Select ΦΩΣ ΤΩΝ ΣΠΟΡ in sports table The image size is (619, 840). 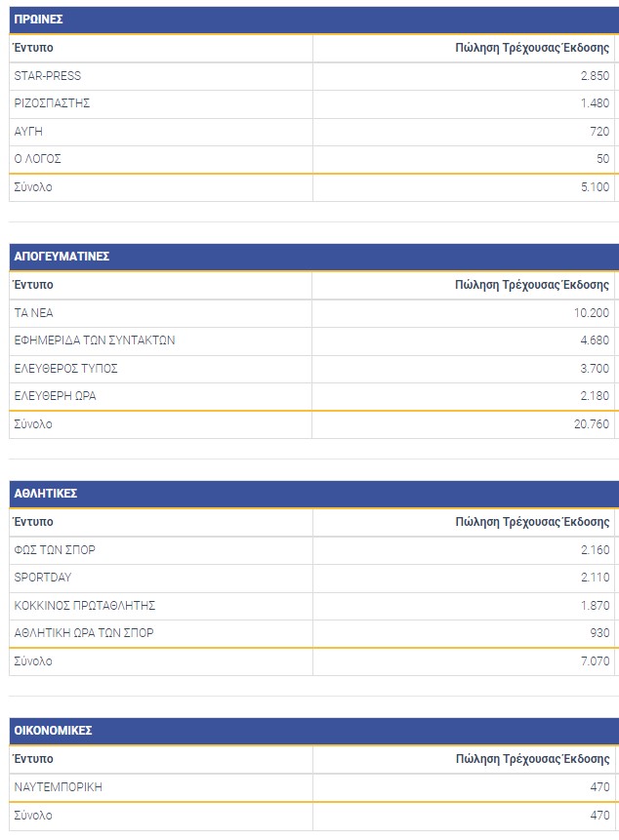click(x=55, y=550)
